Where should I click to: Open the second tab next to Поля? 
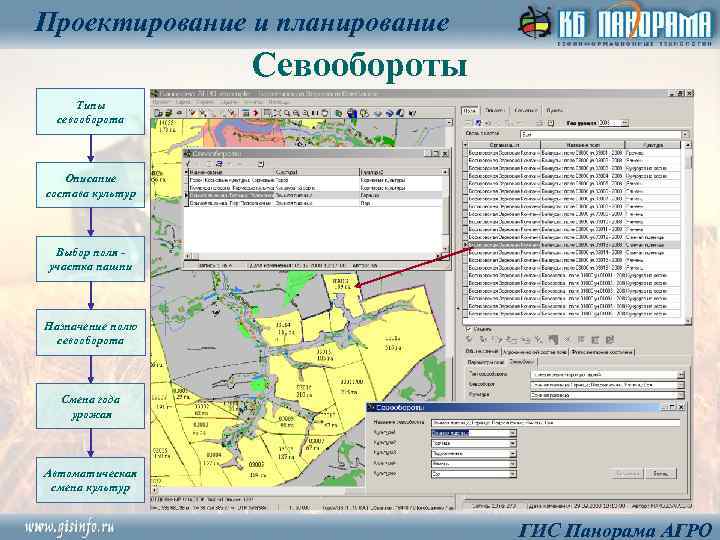[x=495, y=111]
